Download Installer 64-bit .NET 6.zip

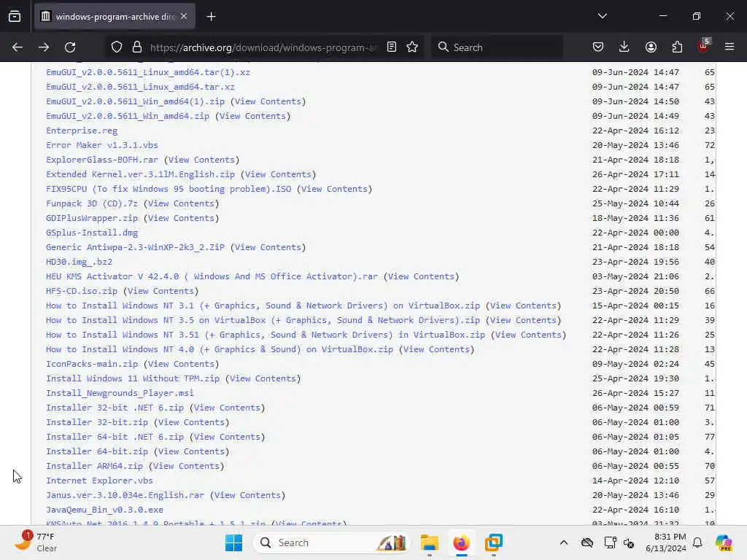point(115,437)
